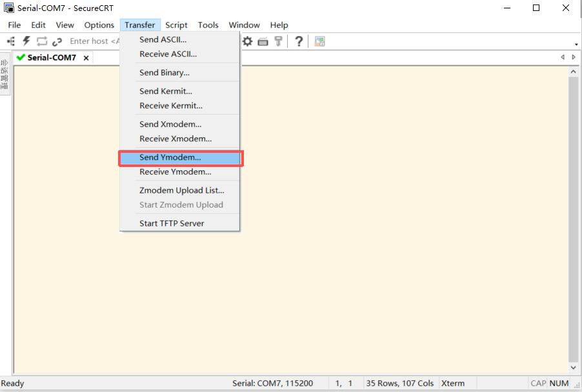Open the Help menu

[279, 25]
